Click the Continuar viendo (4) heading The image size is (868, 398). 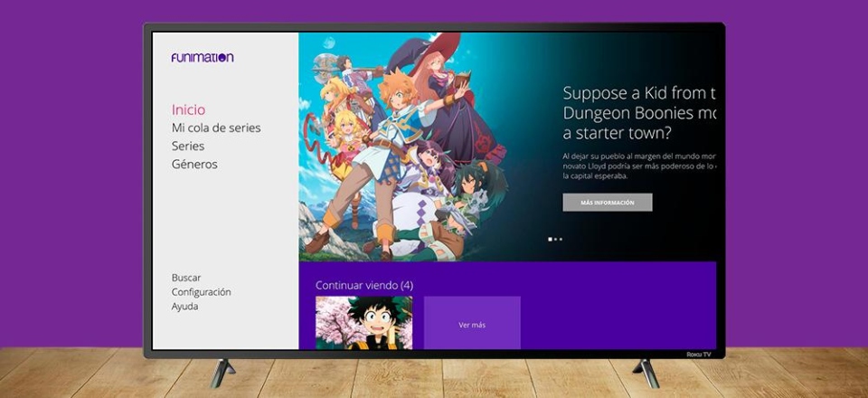[363, 285]
